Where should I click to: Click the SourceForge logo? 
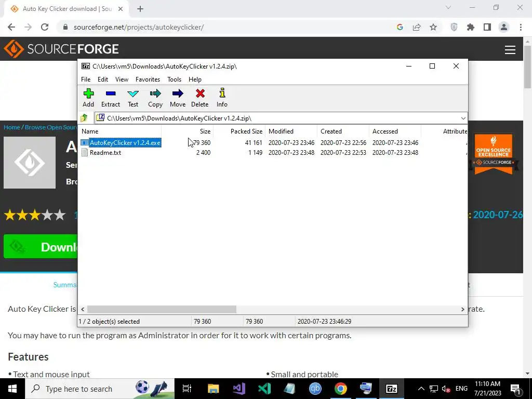[x=61, y=49]
